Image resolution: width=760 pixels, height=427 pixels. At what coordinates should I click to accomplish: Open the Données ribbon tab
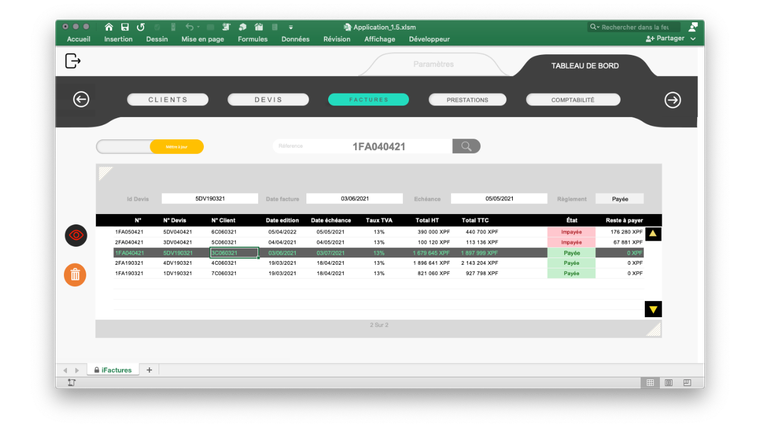point(295,39)
